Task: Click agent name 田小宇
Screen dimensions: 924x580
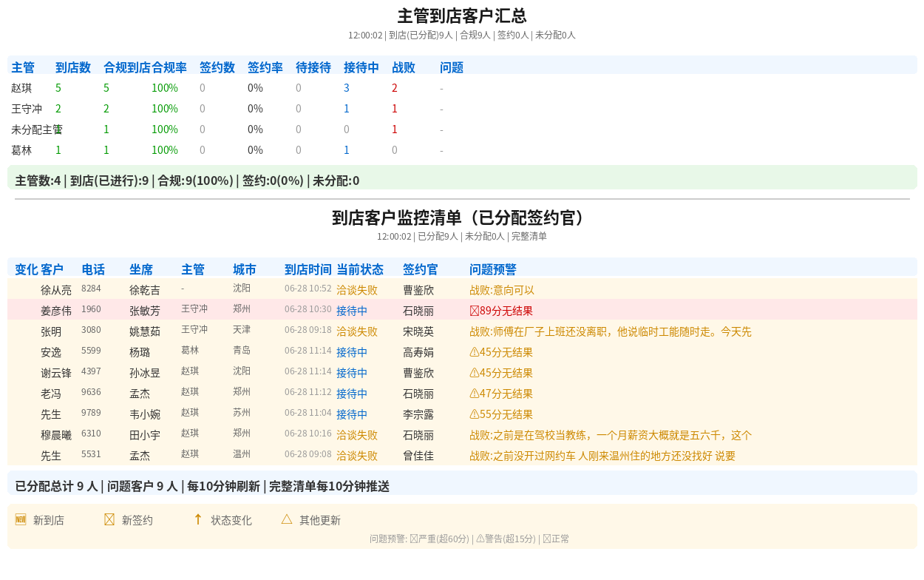Action: click(x=145, y=435)
